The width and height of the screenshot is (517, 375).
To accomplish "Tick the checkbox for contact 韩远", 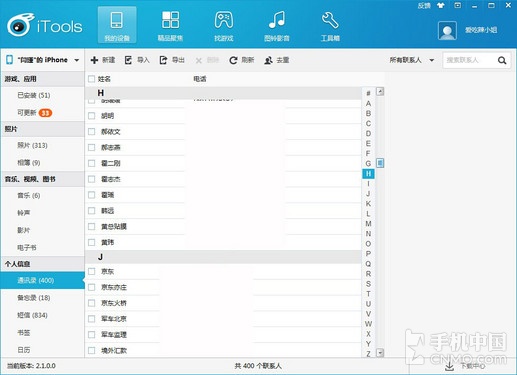I will click(x=91, y=211).
